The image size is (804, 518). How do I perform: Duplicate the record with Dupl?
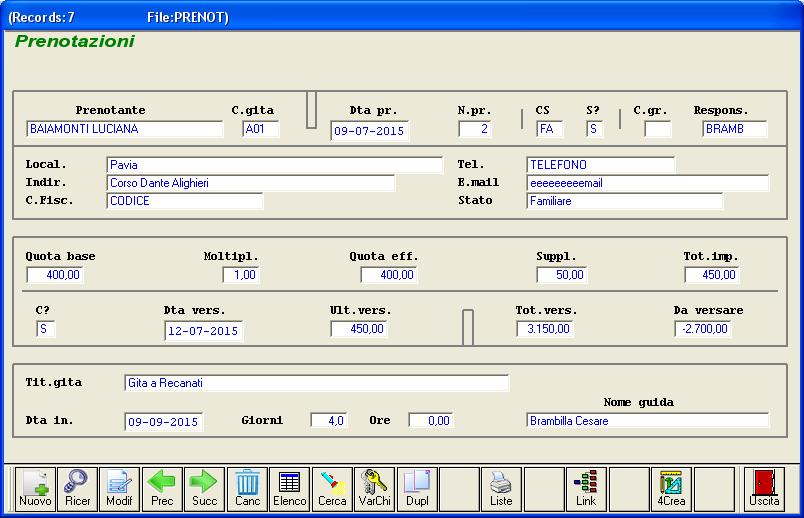417,489
